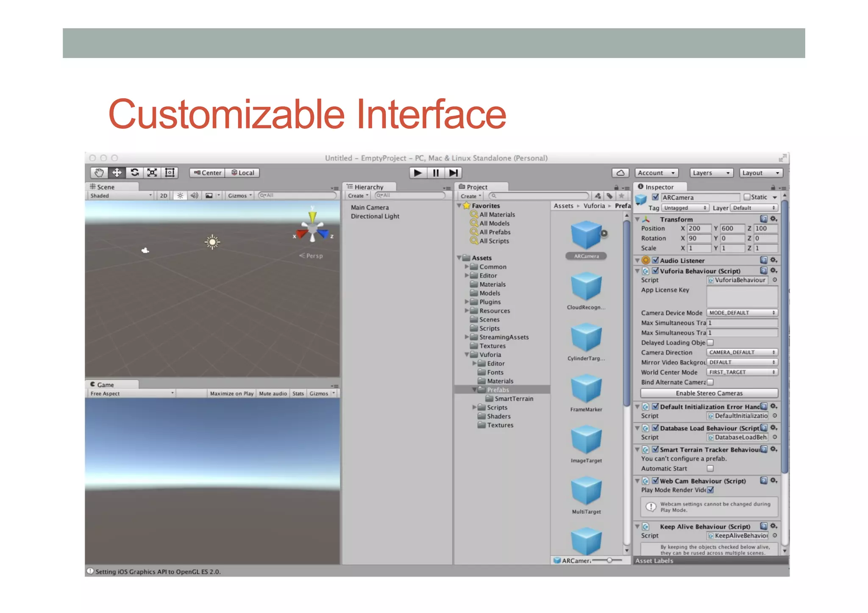Open Camera Device Mode dropdown
The height and width of the screenshot is (613, 868).
click(x=742, y=313)
